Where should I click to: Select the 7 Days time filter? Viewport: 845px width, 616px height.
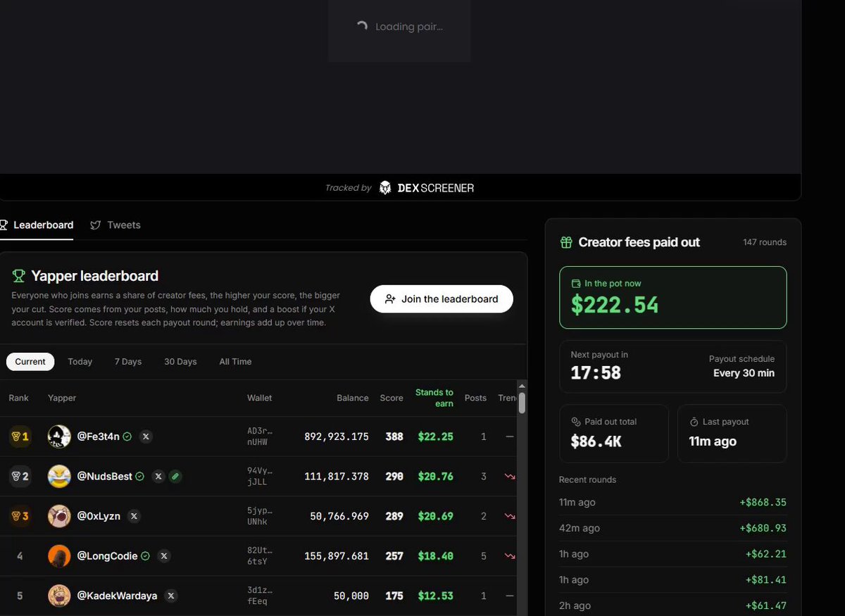point(128,362)
